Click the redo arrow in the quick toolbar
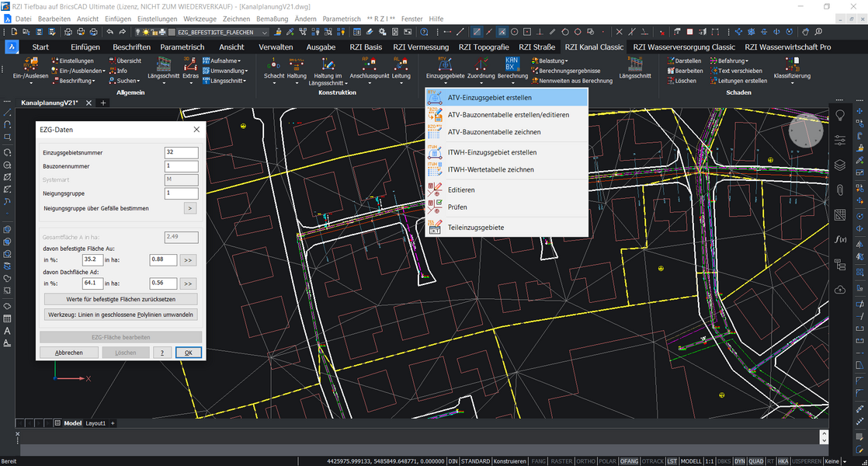This screenshot has width=868, height=466. click(123, 32)
